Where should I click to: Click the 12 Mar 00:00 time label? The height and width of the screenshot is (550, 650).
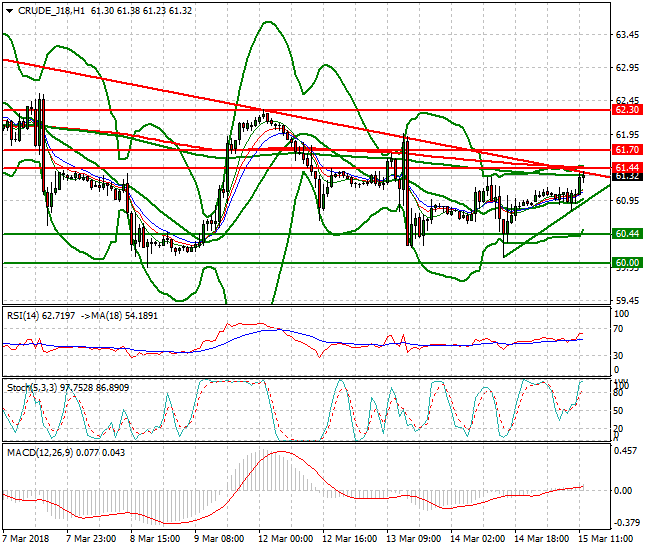click(286, 539)
